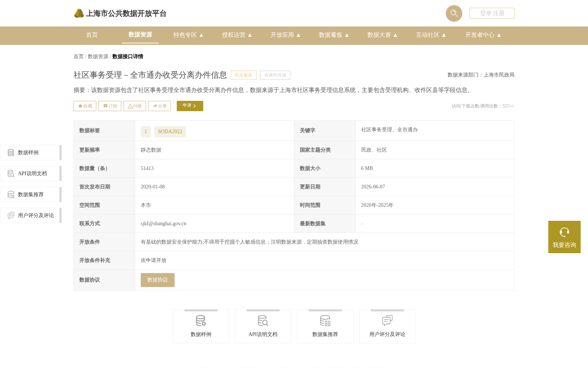588x368 pixels.
Task: Open 数据资源 breadcrumb link
Action: [x=98, y=57]
